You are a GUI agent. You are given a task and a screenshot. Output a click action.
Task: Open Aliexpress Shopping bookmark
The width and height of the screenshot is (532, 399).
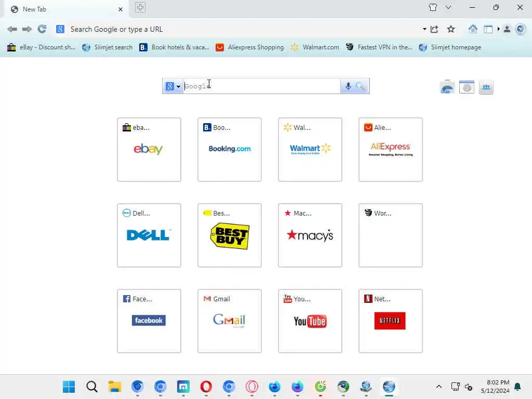click(250, 47)
